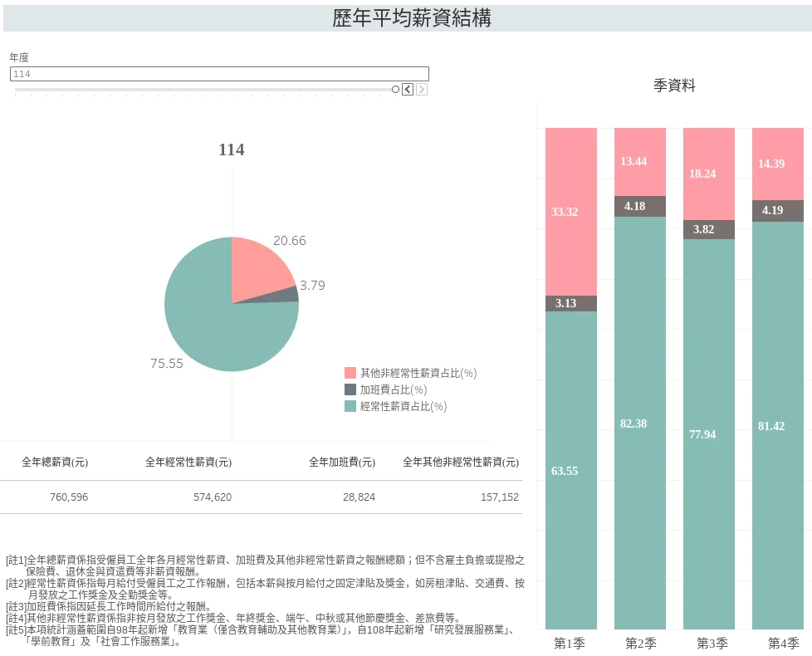The width and height of the screenshot is (812, 656).
Task: Select the teal 75.55 pie slice
Action: (x=208, y=324)
